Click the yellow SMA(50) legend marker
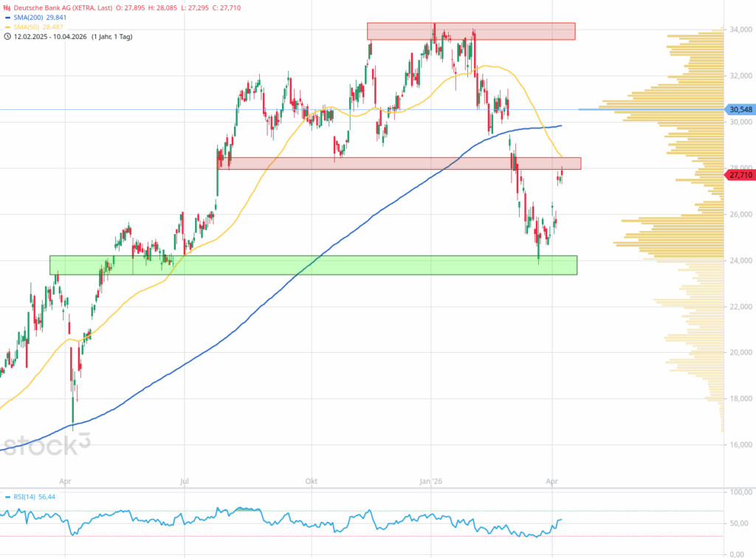 7,27
